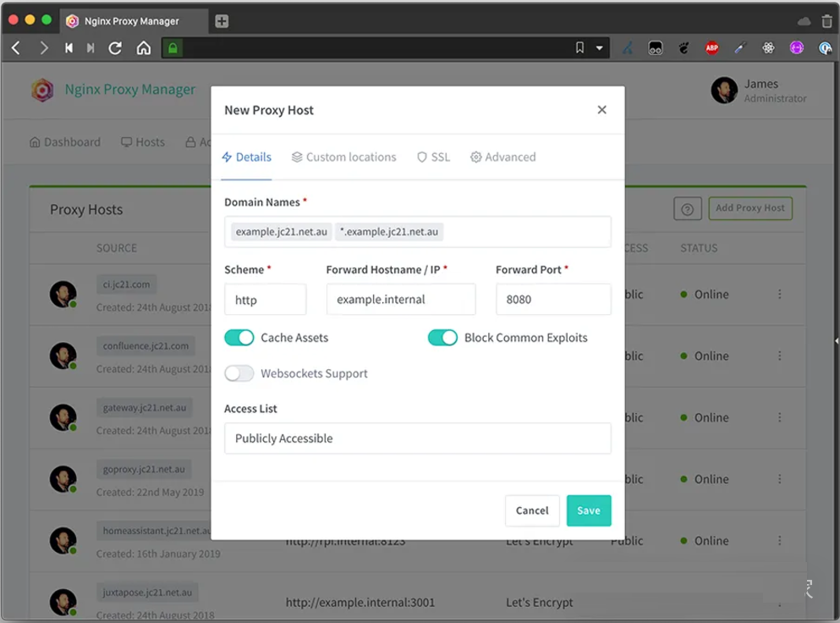Viewport: 840px width, 623px height.
Task: Click the Cancel button
Action: coord(532,510)
